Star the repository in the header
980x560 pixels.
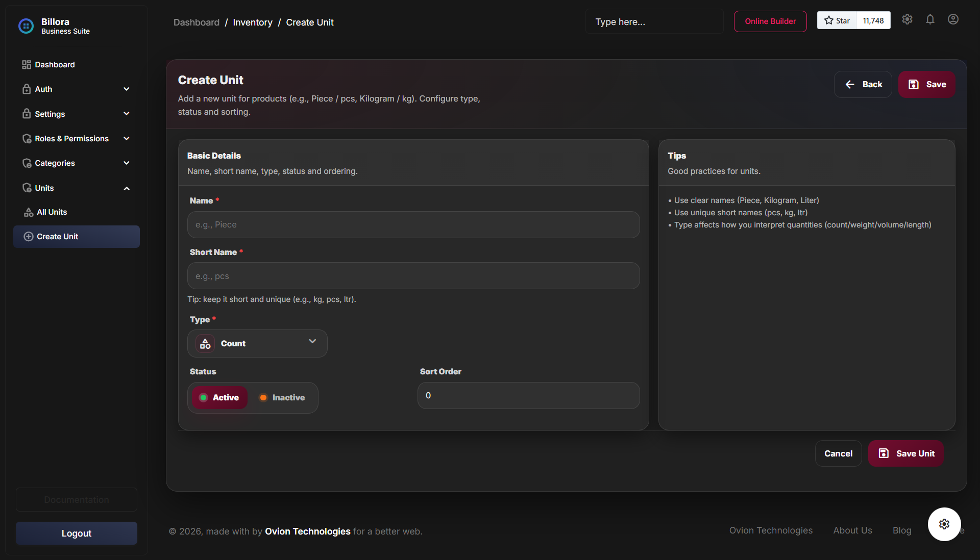point(837,20)
